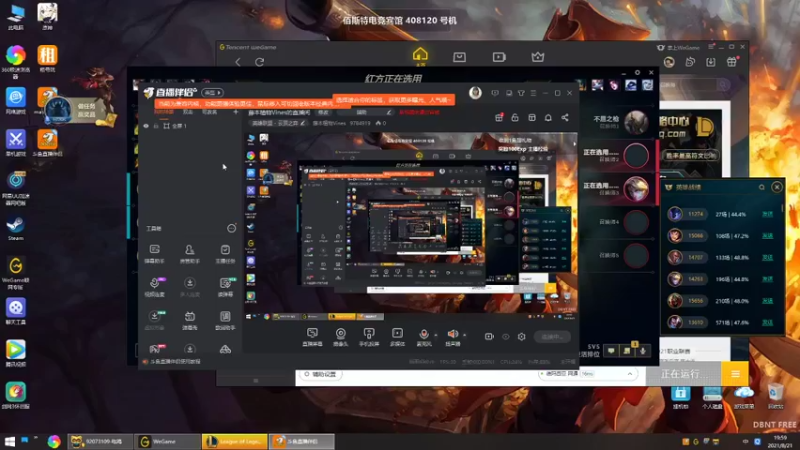
Task: Select the second scene tab
Action: [188, 112]
